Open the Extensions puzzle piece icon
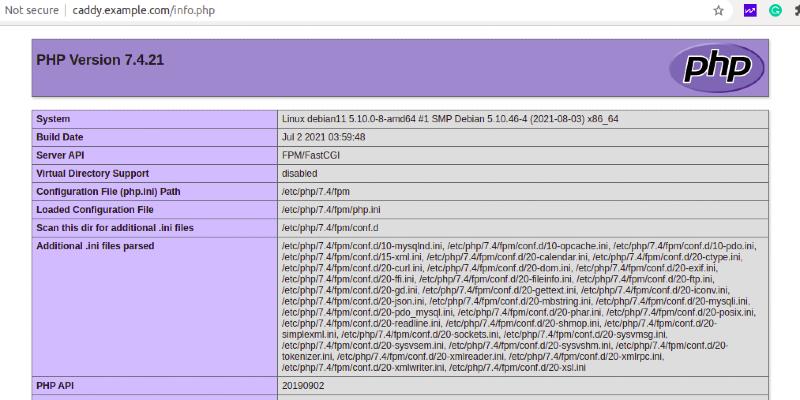 click(x=797, y=10)
